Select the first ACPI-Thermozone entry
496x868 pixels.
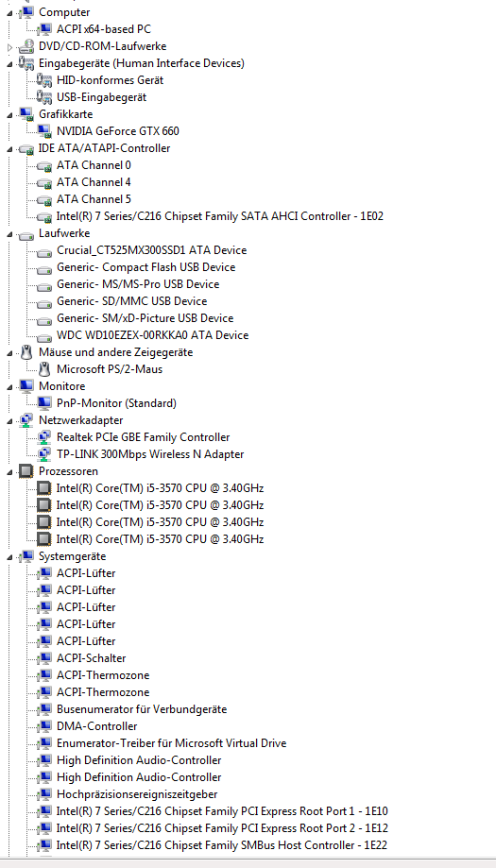(103, 675)
